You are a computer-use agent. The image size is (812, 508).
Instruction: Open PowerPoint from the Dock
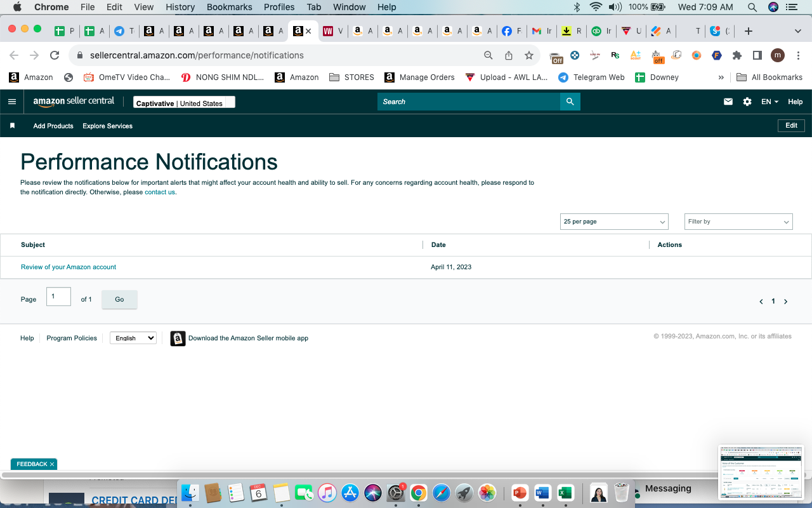click(x=520, y=493)
